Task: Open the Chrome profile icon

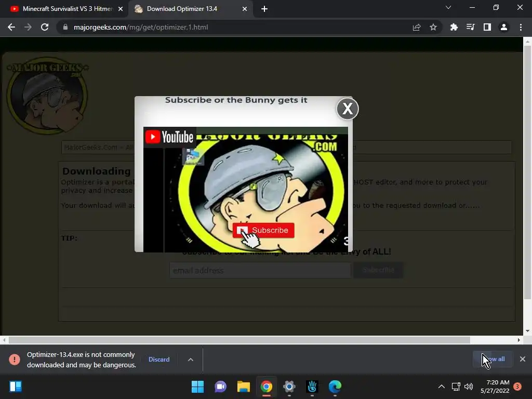Action: (x=504, y=27)
